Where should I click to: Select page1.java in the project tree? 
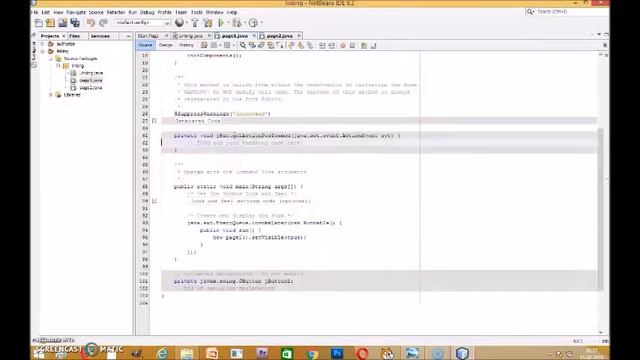[91, 80]
